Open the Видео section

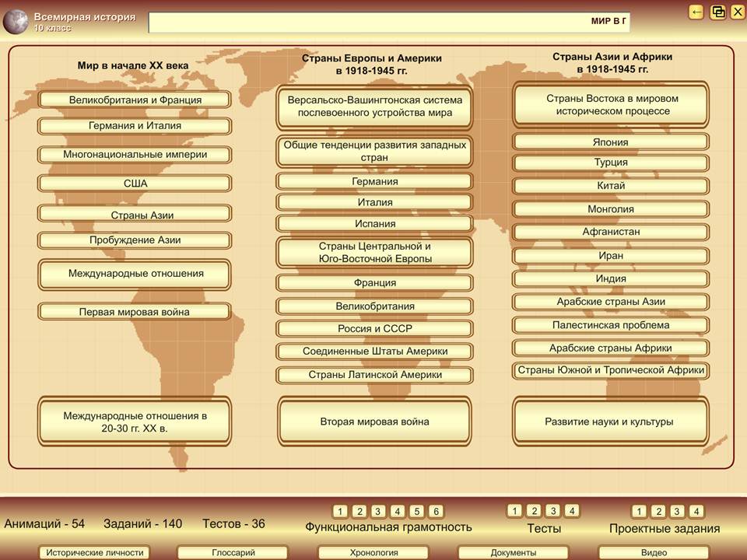point(654,553)
